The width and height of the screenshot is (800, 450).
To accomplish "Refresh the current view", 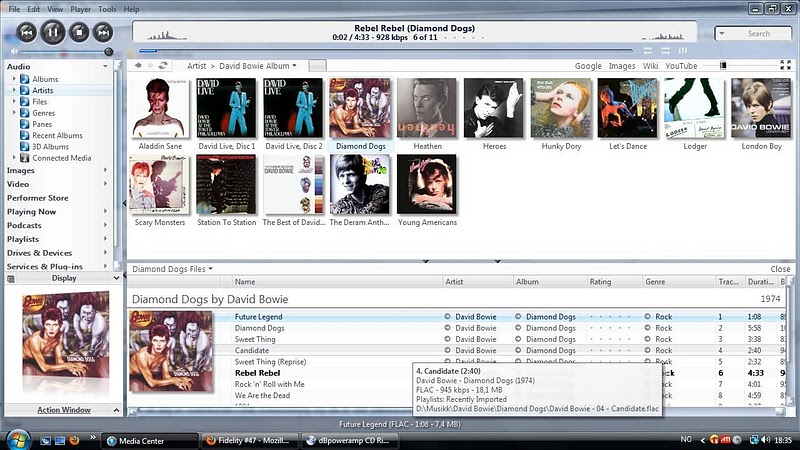I will [163, 65].
